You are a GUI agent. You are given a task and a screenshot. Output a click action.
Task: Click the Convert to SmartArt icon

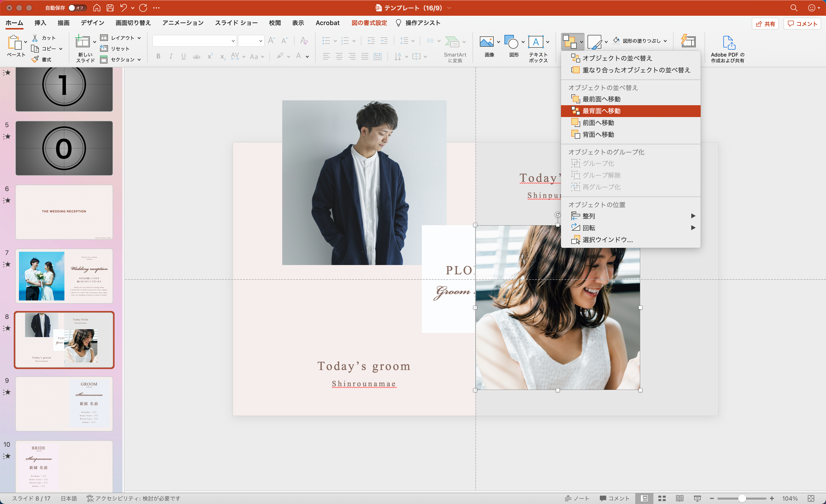(452, 42)
